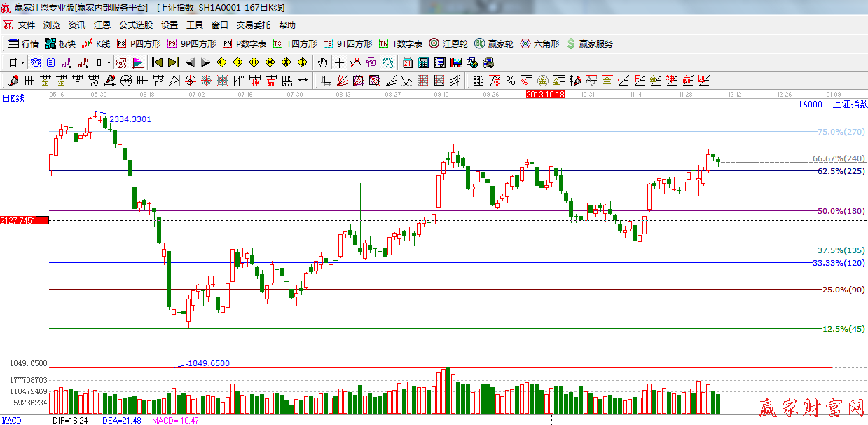Click the MACD indicator label
This screenshot has height=425, width=868.
click(11, 421)
